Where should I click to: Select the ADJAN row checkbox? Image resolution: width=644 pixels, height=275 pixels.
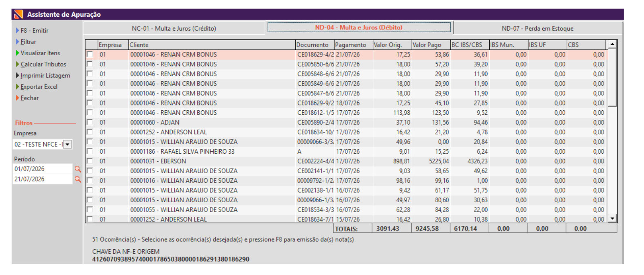[90, 122]
